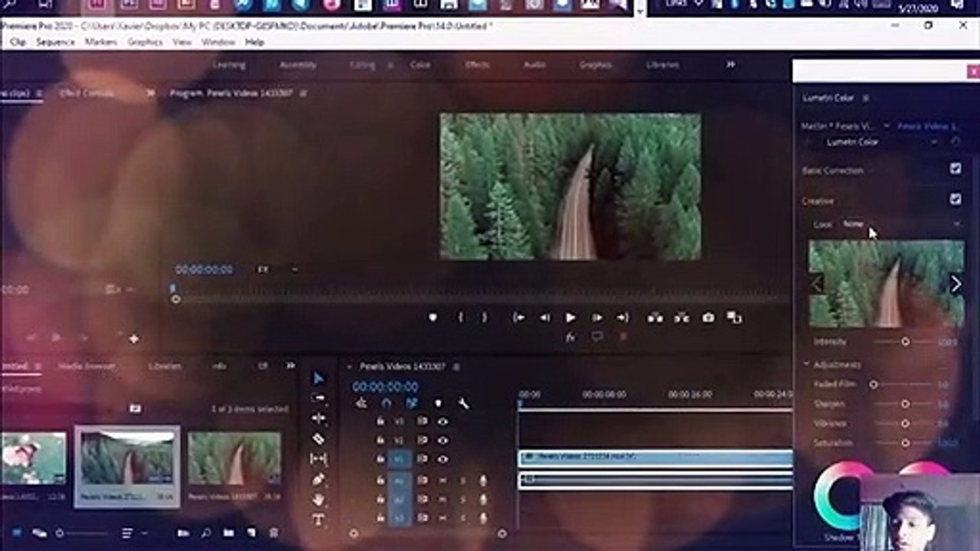Show previous Look preview arrow
The height and width of the screenshot is (551, 980).
click(816, 284)
